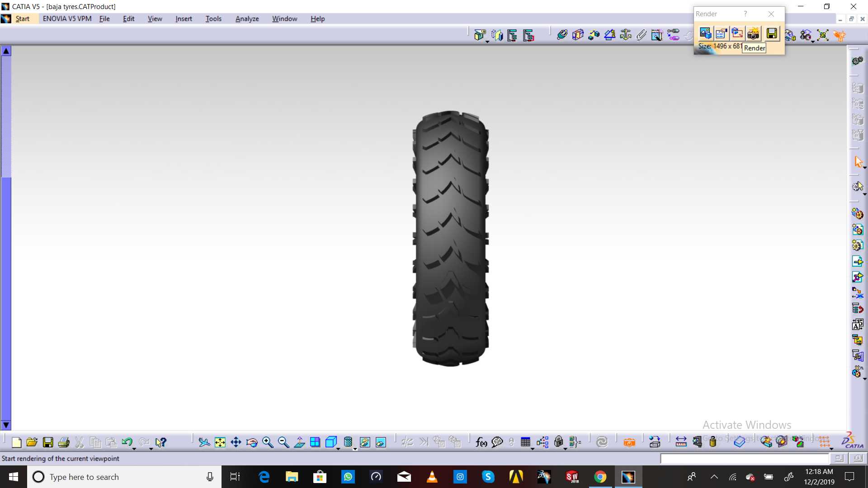This screenshot has width=868, height=488.
Task: Click the Normal View icon
Action: click(299, 442)
